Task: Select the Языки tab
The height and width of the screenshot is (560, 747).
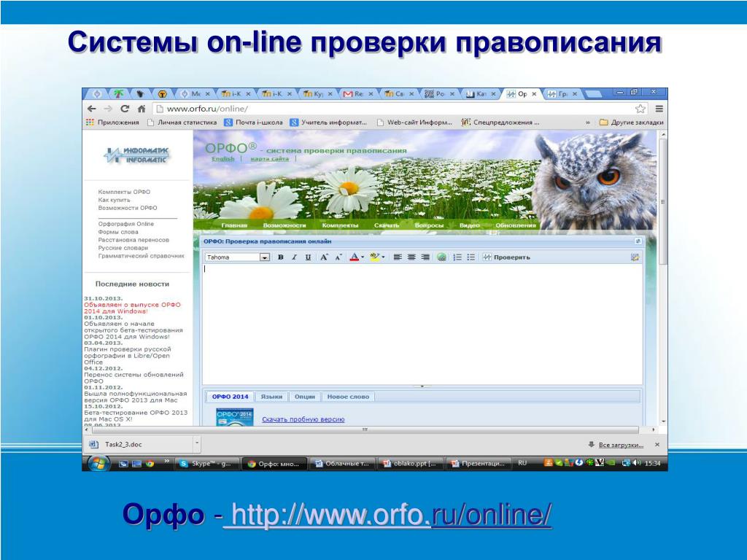Action: [271, 397]
